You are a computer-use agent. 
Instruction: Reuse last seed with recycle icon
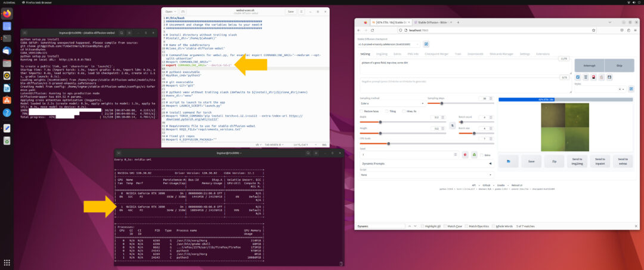474,155
